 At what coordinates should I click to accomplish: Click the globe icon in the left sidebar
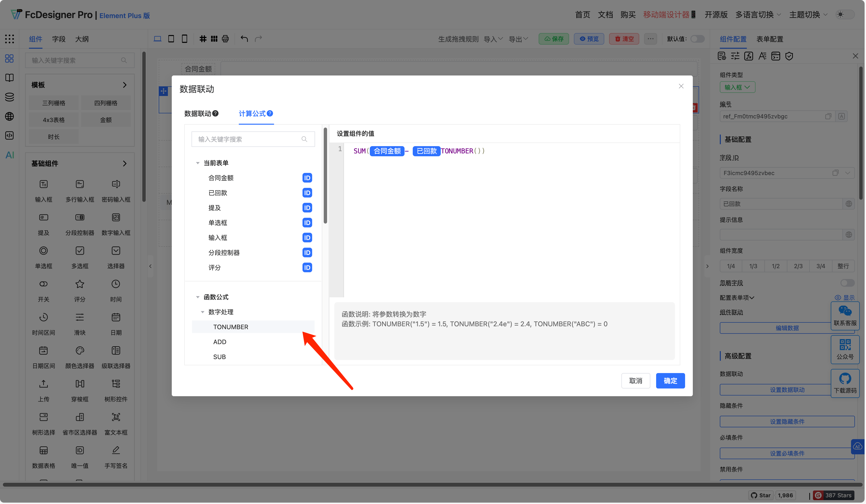(x=10, y=116)
